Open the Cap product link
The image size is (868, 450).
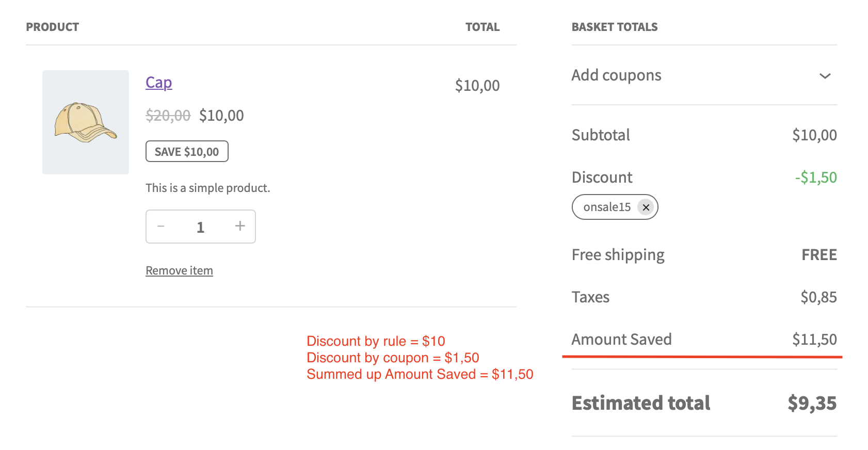pos(159,83)
